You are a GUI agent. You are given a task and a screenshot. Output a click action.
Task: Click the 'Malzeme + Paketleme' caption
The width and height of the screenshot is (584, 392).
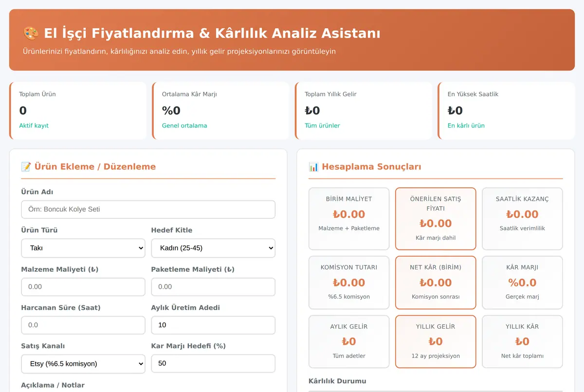349,228
